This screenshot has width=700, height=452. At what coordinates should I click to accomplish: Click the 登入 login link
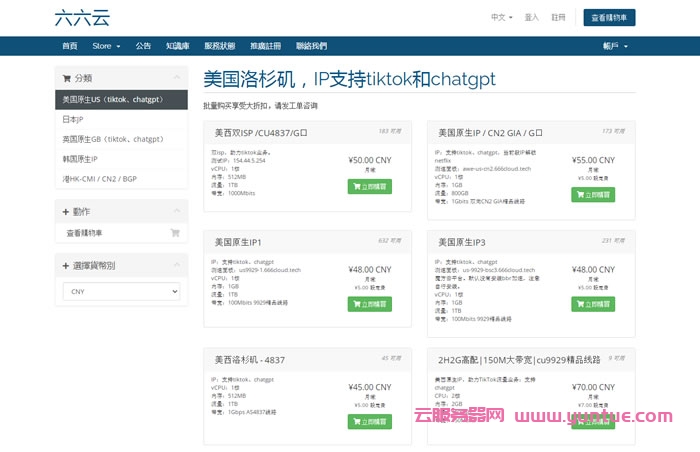[x=532, y=17]
